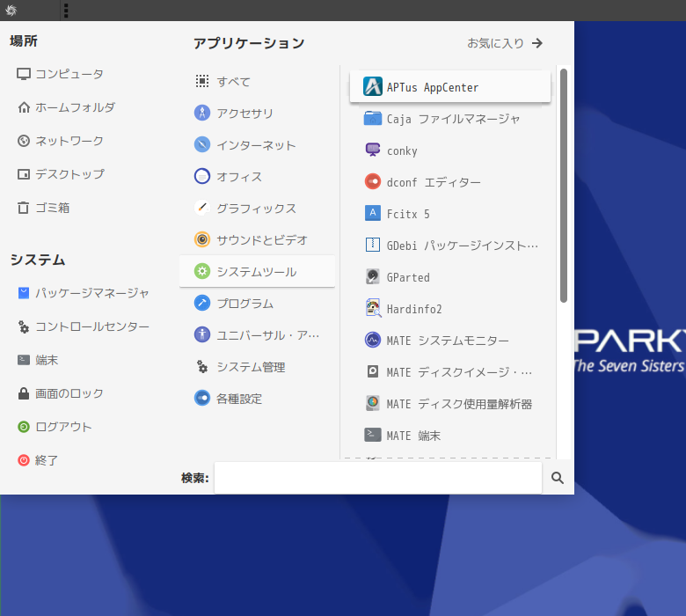Select the すべて category
686x616 pixels.
pos(257,82)
